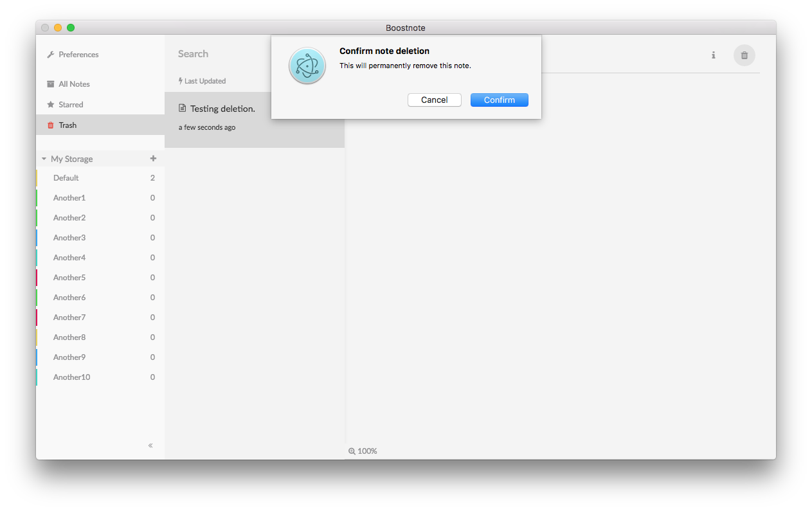Toggle the zoom level indicator at 100%
The image size is (812, 511).
tap(363, 451)
